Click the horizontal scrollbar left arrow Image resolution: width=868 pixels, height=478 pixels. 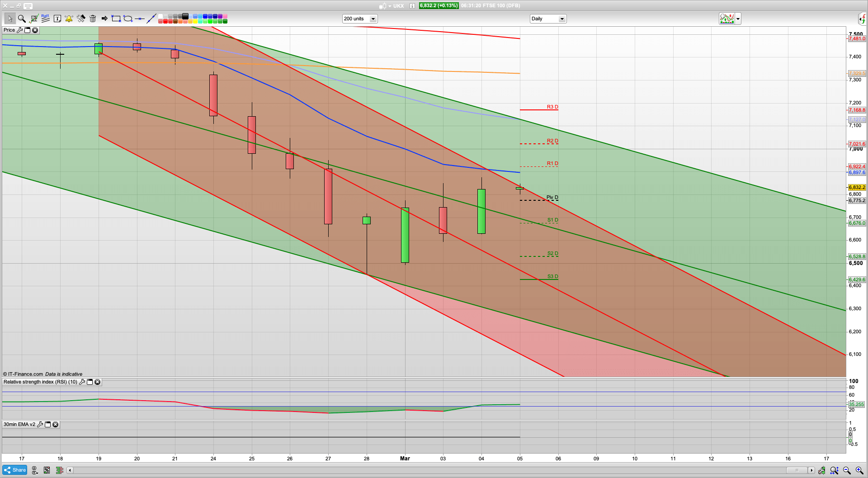[70, 470]
